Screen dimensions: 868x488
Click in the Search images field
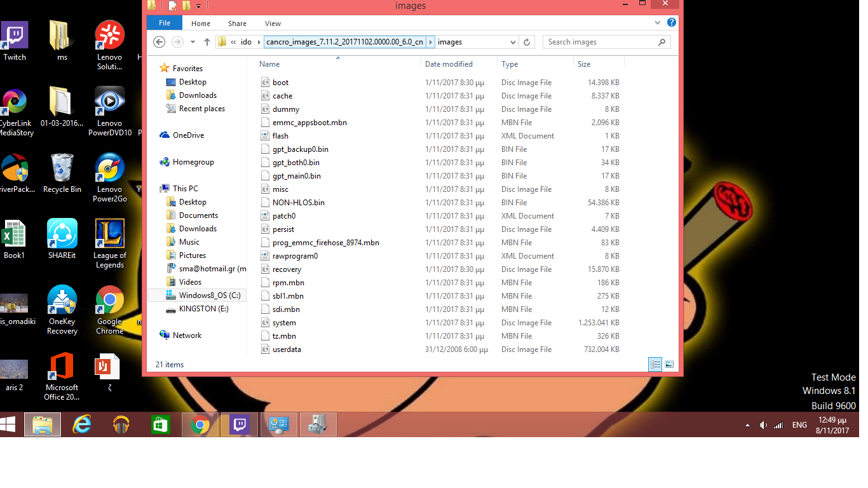[x=600, y=42]
